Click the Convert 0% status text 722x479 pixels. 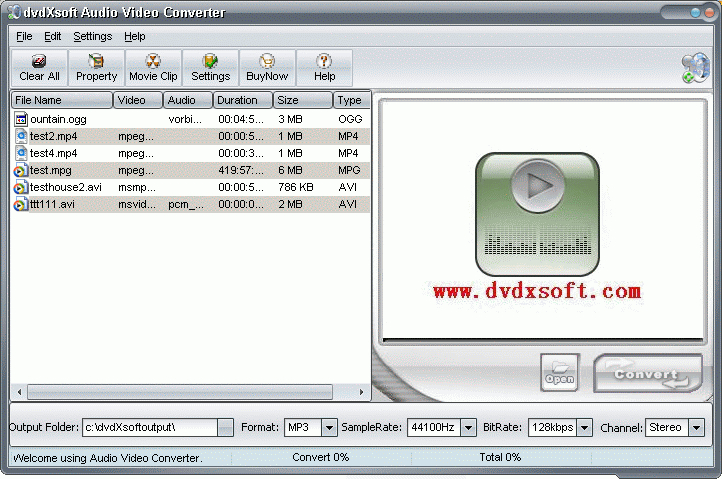click(x=320, y=457)
